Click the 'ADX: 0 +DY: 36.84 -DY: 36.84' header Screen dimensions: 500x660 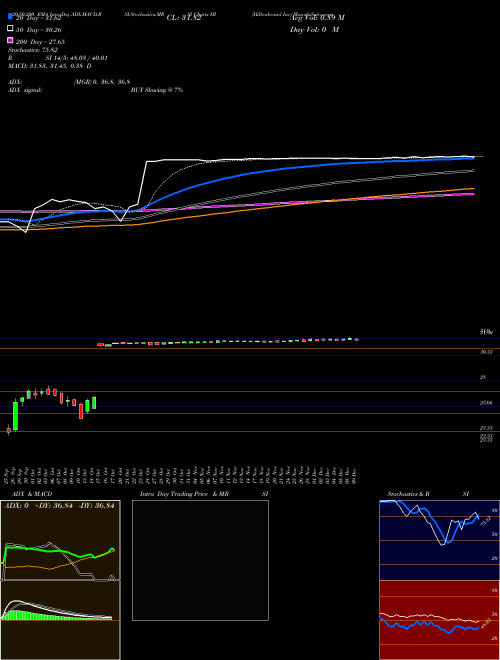coord(59,506)
